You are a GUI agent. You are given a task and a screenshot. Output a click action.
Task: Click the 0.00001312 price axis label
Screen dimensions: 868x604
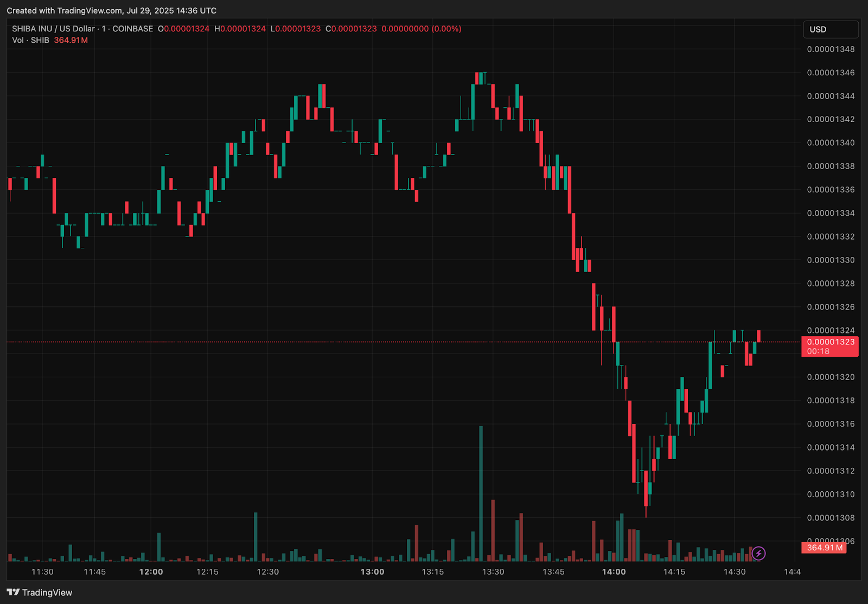831,471
